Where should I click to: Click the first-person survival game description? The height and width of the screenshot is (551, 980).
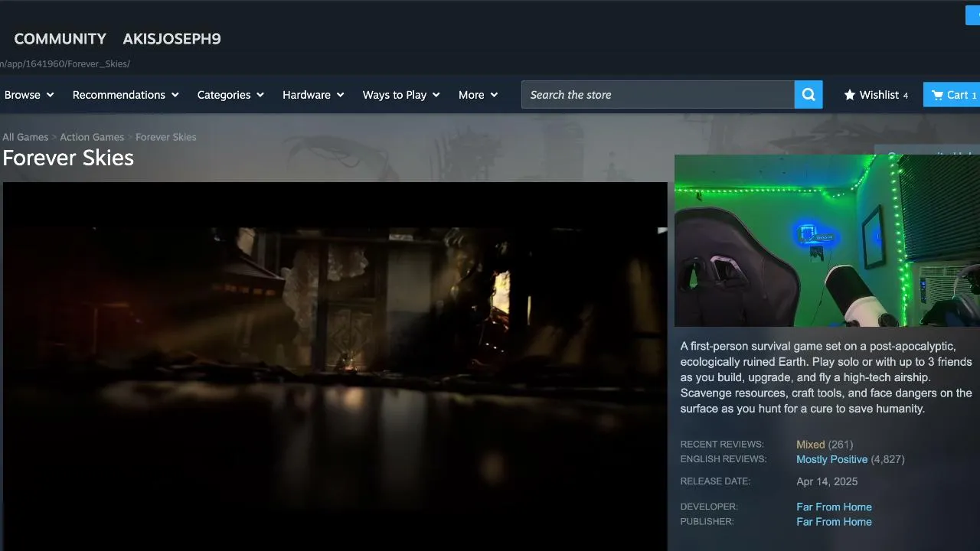(x=827, y=377)
